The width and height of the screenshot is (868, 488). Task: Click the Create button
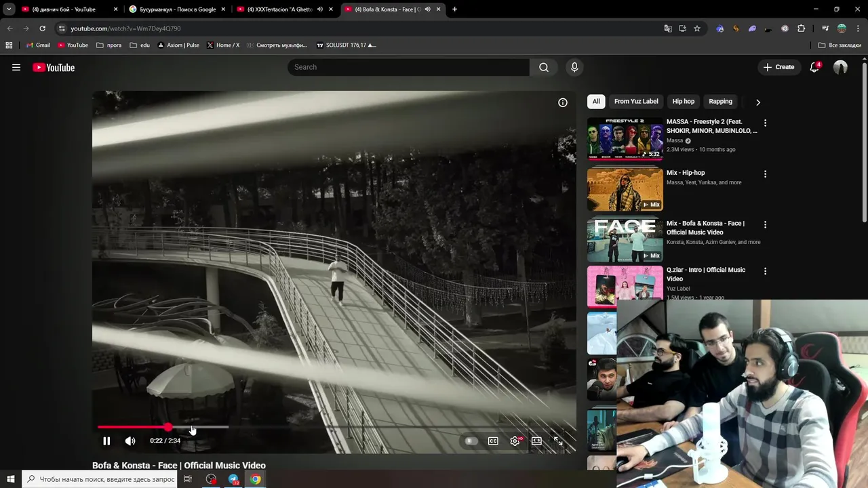[x=778, y=67]
